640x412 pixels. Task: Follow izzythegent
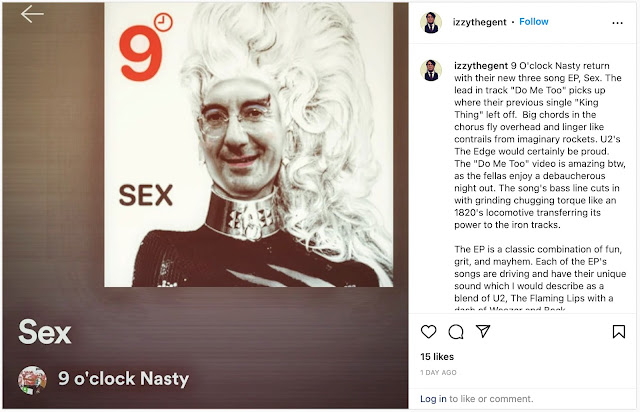point(533,22)
